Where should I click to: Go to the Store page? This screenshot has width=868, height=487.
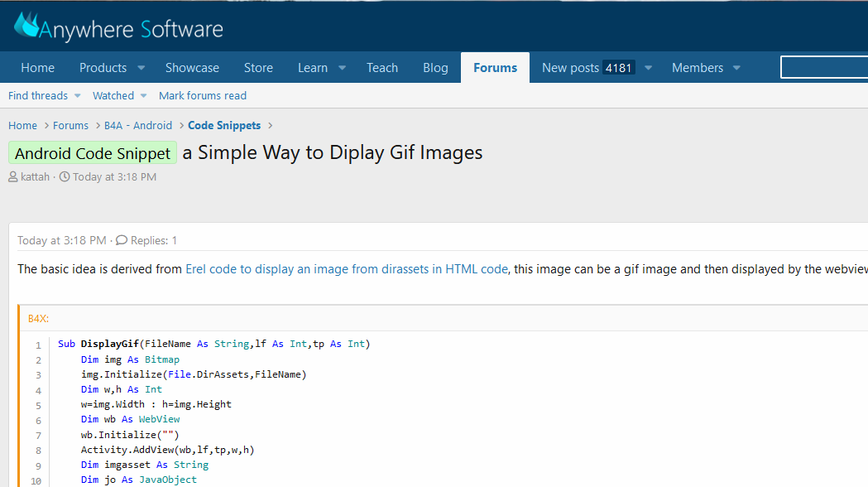pyautogui.click(x=258, y=68)
